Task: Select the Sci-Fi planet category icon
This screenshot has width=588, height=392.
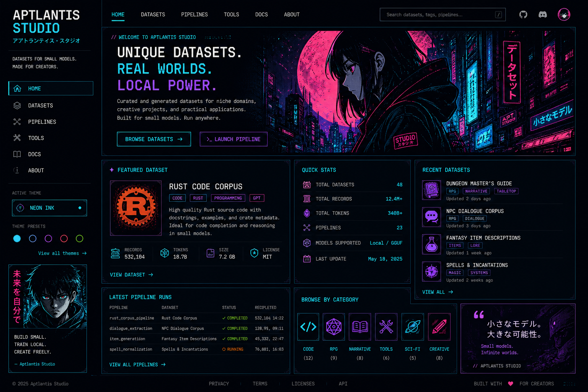Action: click(x=413, y=327)
